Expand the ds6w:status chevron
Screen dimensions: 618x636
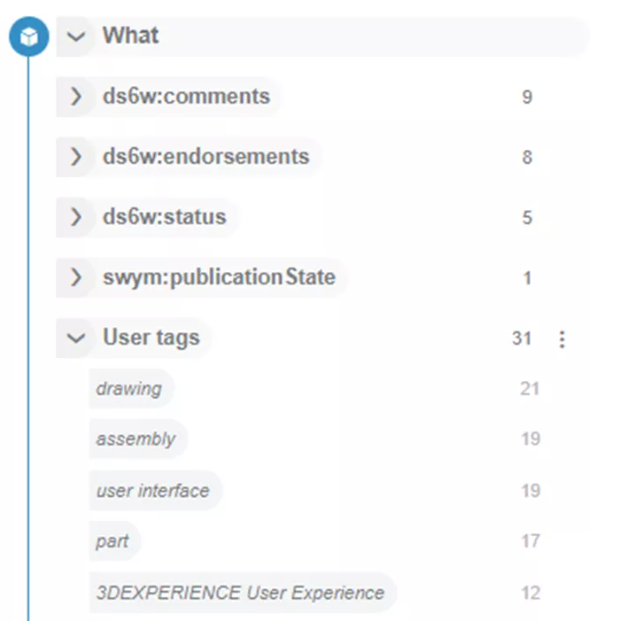point(76,217)
